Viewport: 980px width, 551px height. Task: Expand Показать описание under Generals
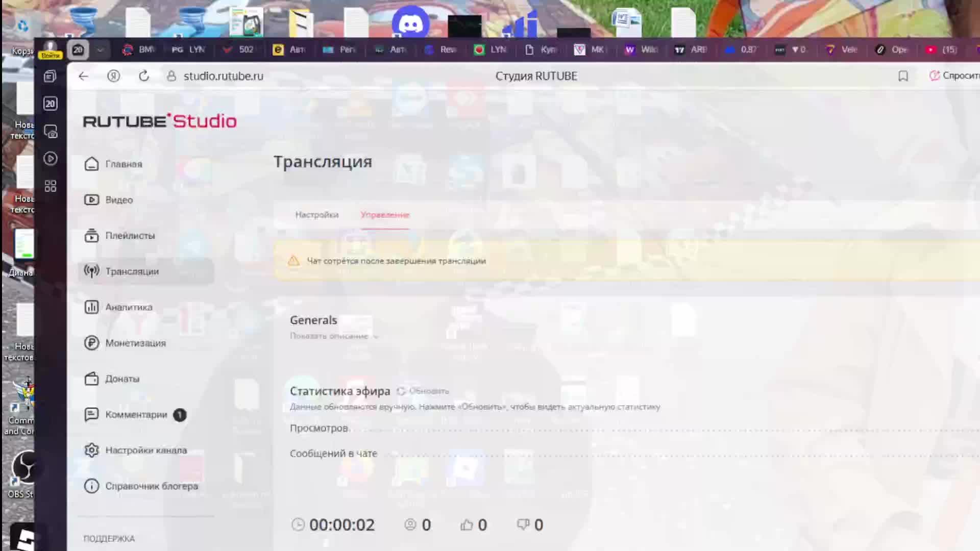(333, 336)
